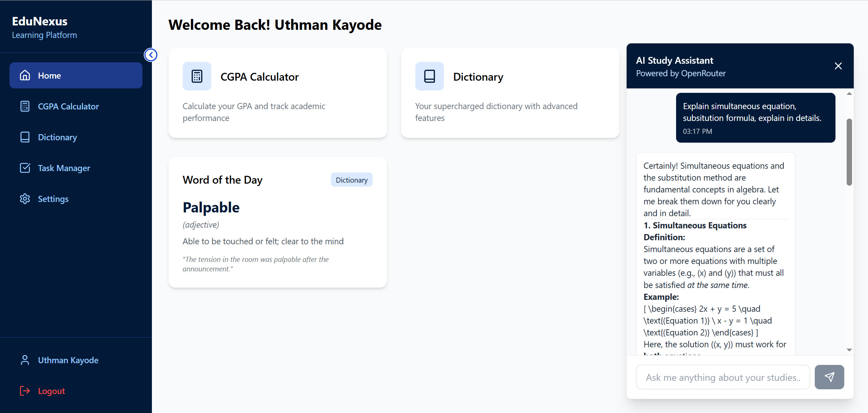This screenshot has height=413, width=868.
Task: Close the AI Study Assistant panel
Action: 838,66
